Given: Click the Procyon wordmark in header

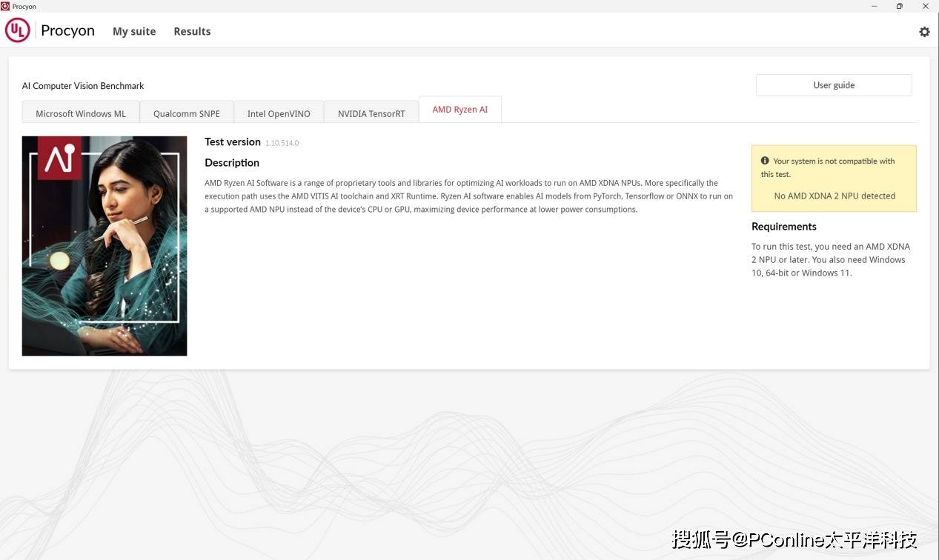Looking at the screenshot, I should pos(67,30).
